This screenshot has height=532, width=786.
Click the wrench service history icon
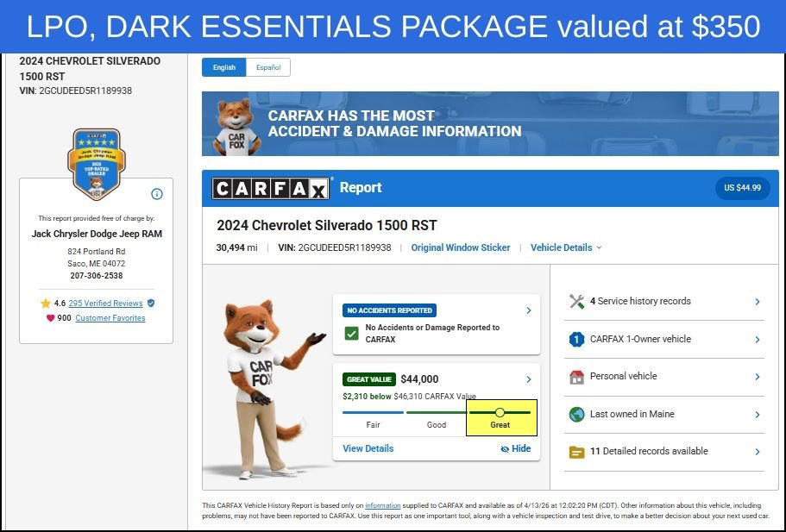(x=577, y=302)
